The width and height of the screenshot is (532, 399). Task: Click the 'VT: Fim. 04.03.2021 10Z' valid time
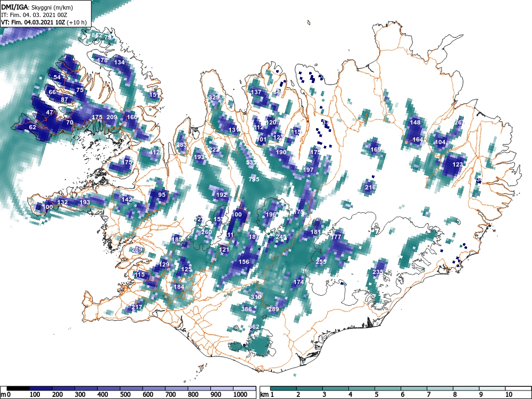pyautogui.click(x=33, y=23)
